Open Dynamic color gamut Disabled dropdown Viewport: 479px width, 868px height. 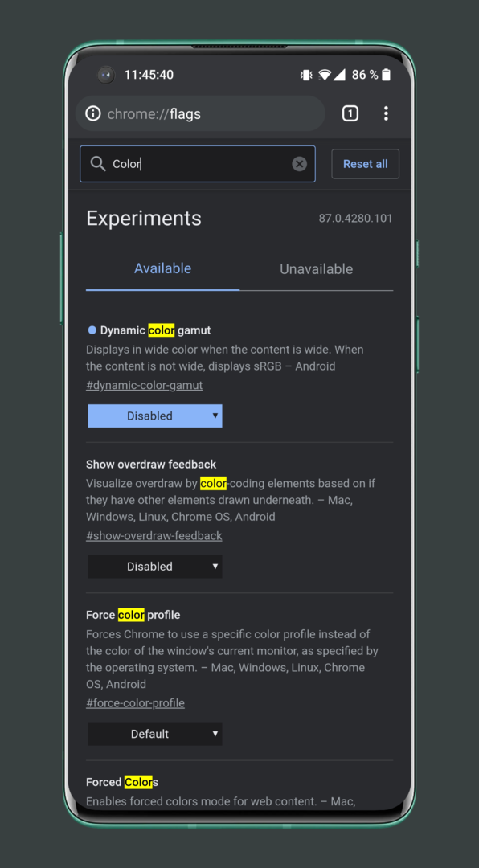155,416
